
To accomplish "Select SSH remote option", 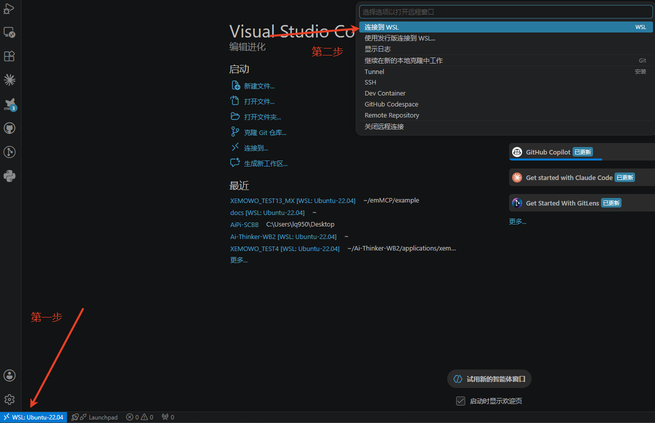I will click(505, 82).
